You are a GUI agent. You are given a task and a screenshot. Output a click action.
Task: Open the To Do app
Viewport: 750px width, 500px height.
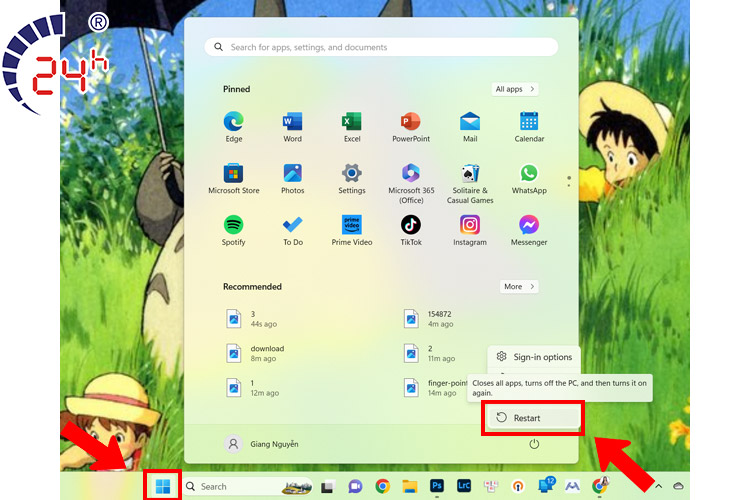[x=292, y=230]
